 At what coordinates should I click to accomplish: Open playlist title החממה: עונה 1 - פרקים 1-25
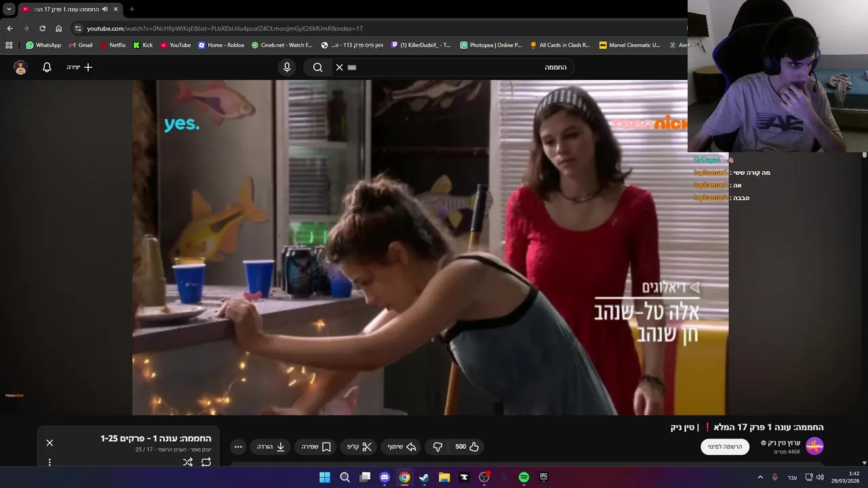(x=156, y=439)
